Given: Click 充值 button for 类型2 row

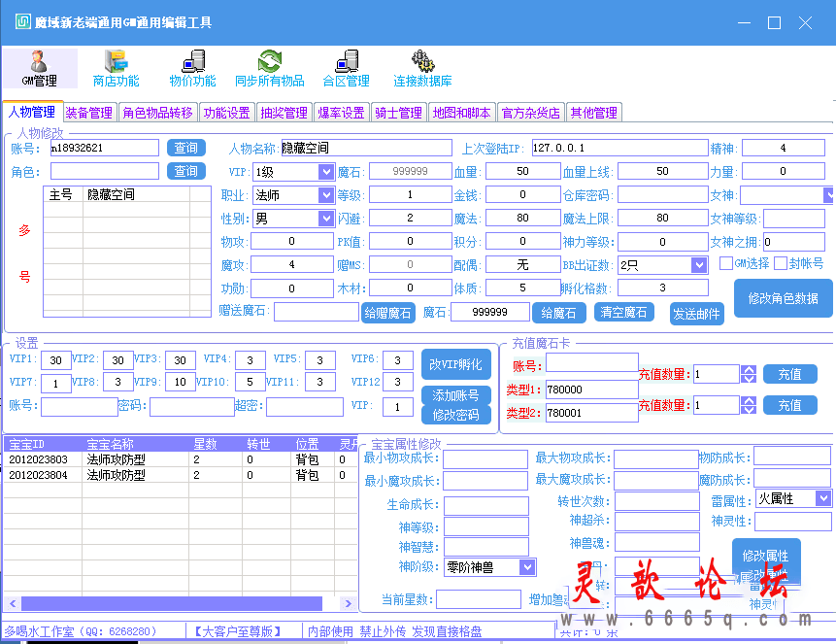Looking at the screenshot, I should point(790,405).
